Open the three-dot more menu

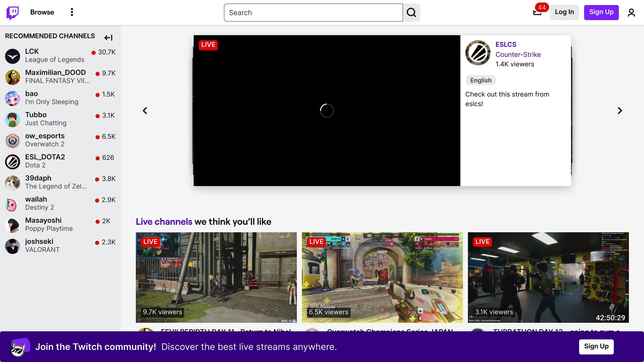(x=72, y=12)
